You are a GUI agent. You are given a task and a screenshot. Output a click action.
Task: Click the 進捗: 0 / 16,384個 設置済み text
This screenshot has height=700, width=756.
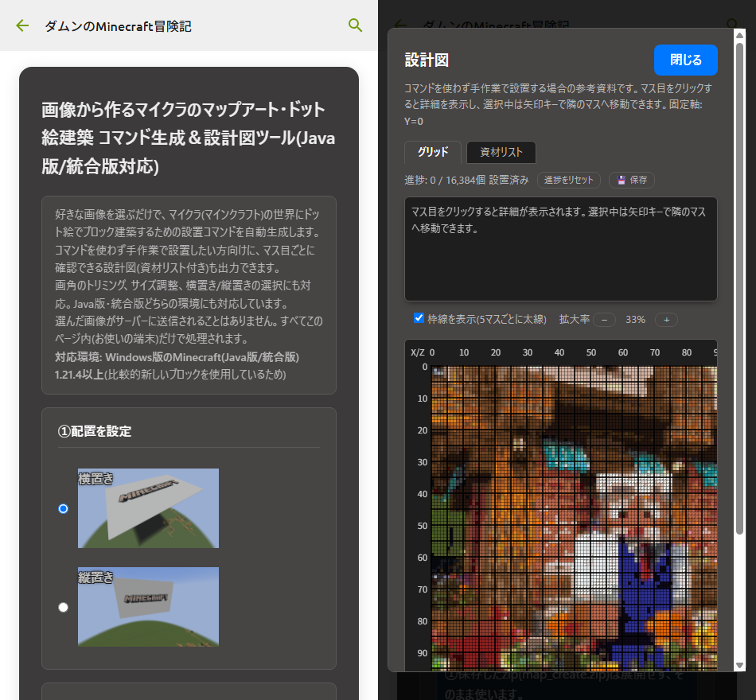[466, 180]
